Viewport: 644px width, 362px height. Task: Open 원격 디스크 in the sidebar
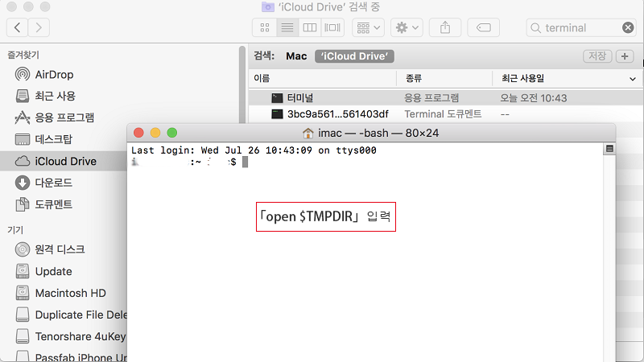pos(60,249)
